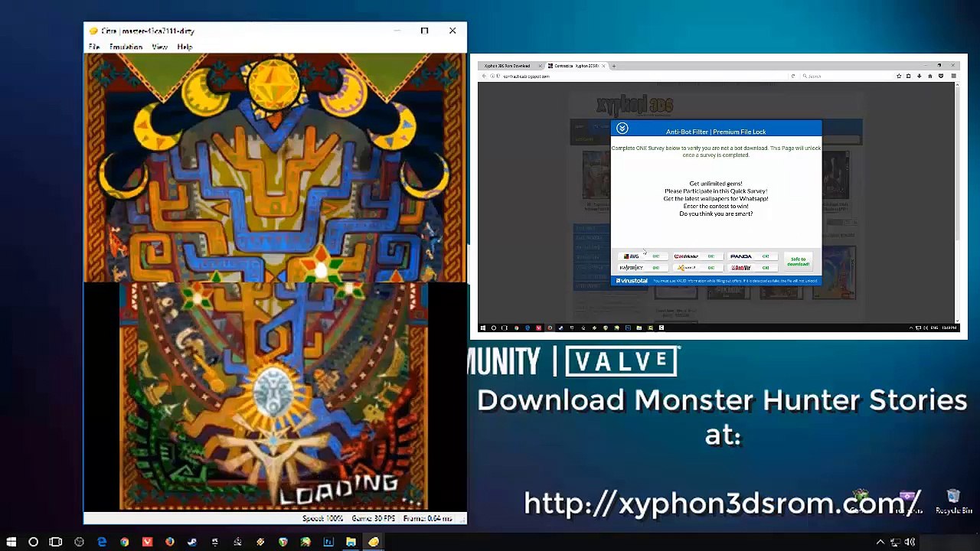The width and height of the screenshot is (980, 551).
Task: Bookmark this page with the star icon
Action: pyautogui.click(x=899, y=77)
